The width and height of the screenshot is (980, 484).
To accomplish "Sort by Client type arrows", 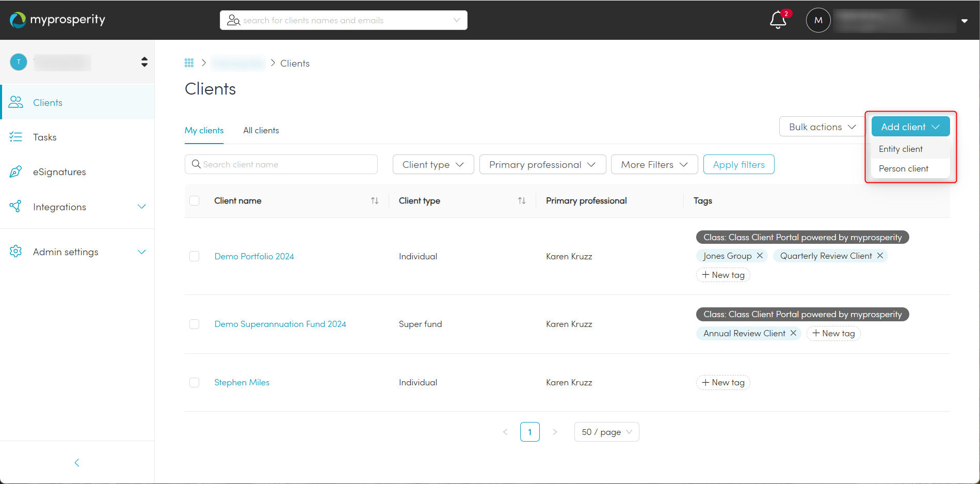I will click(522, 200).
